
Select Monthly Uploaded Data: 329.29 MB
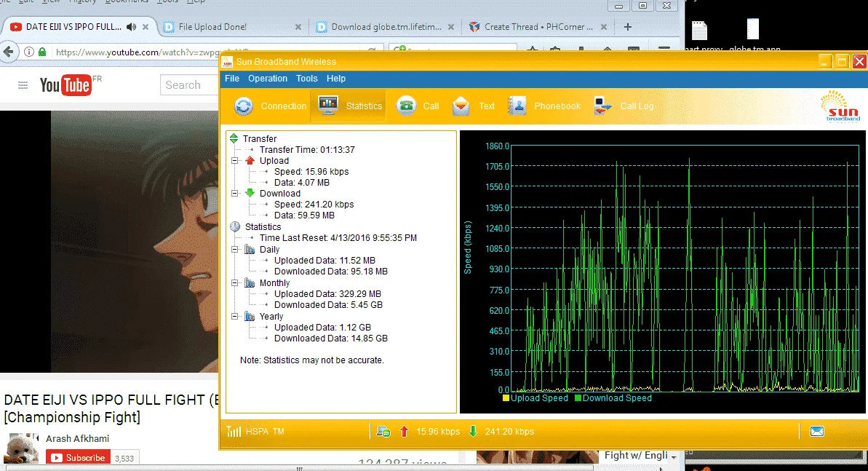(327, 293)
